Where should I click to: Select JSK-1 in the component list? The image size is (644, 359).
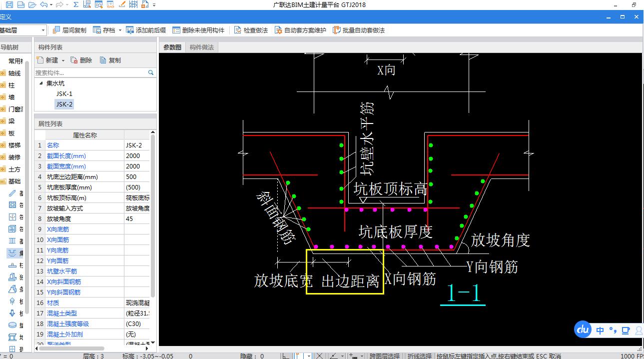64,93
